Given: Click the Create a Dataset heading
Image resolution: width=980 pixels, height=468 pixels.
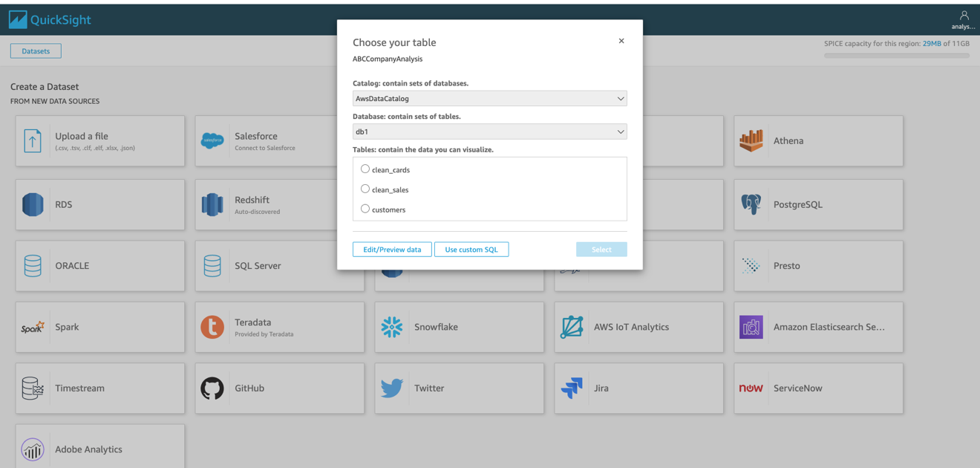Looking at the screenshot, I should (x=45, y=86).
